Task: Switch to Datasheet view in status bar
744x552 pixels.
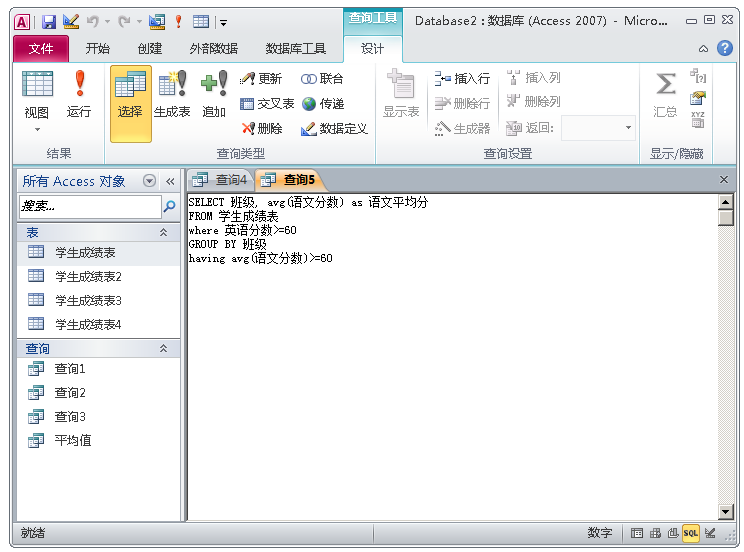Action: [x=637, y=533]
